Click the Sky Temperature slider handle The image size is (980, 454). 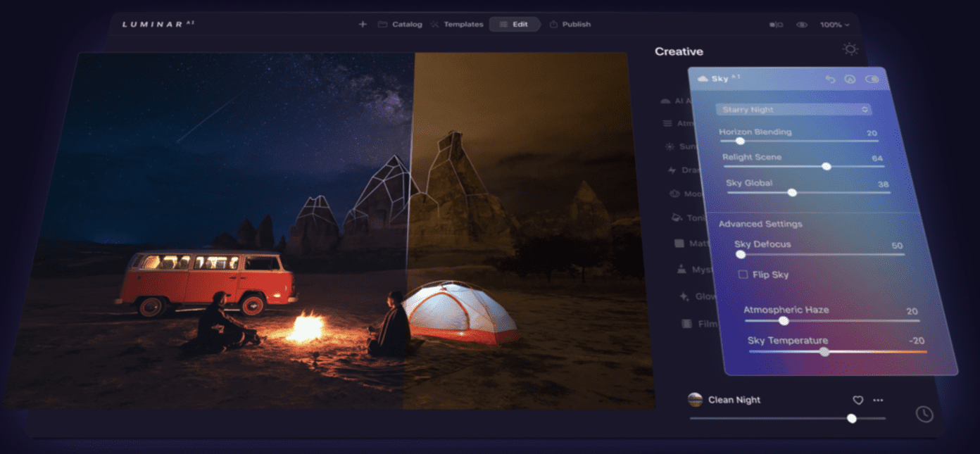[x=824, y=351]
